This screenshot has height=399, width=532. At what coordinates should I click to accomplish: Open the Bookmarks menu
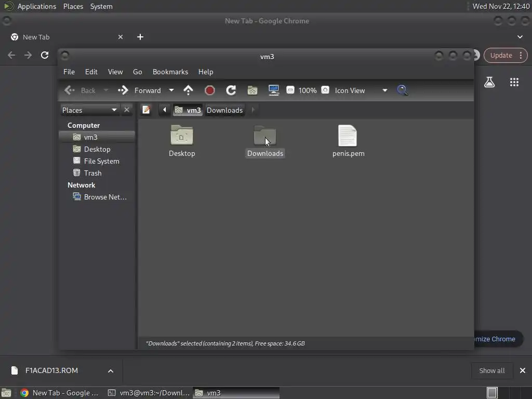click(170, 72)
